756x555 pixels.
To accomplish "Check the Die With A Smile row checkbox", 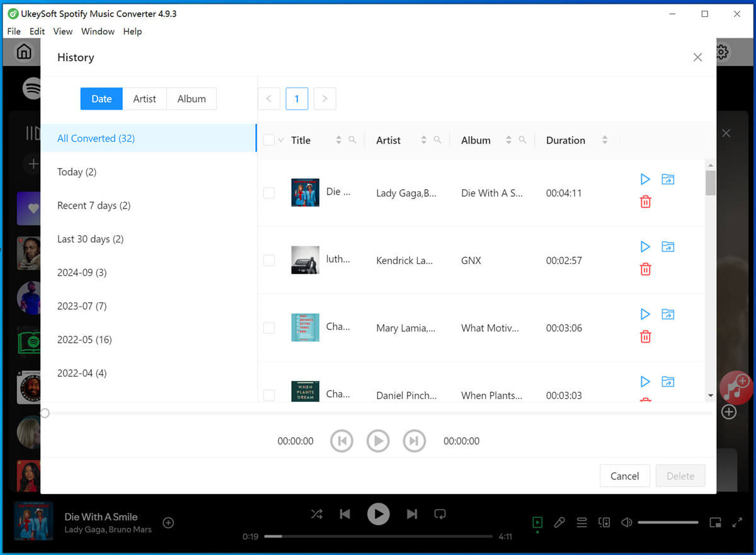I will 269,193.
